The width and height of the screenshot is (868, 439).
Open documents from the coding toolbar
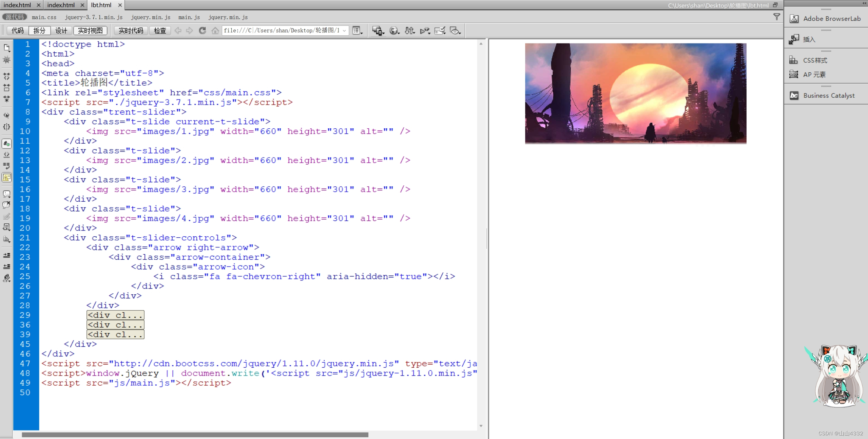(6, 48)
